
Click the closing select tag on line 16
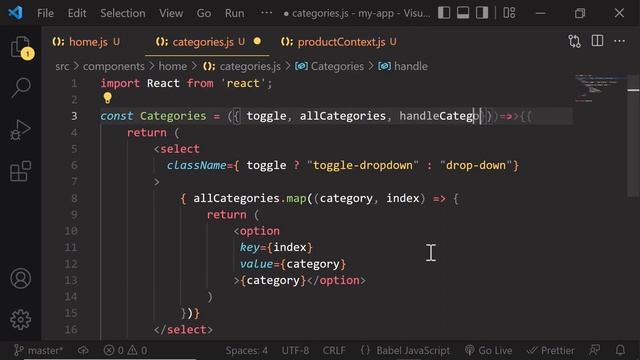click(x=183, y=329)
